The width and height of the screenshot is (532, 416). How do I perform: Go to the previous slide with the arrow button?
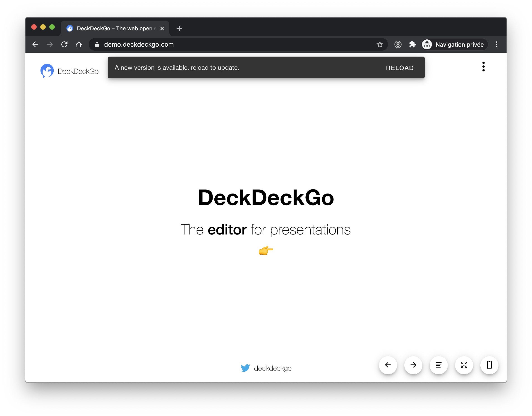click(388, 365)
